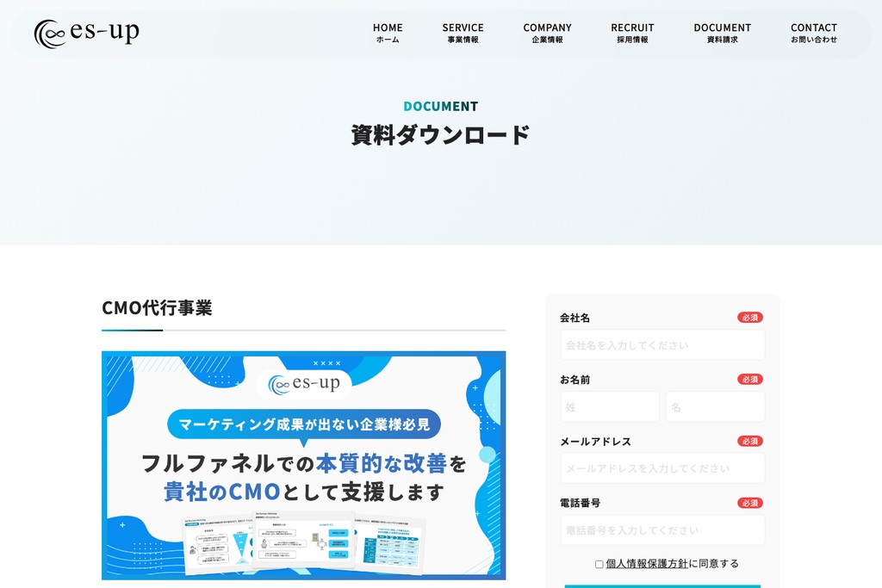Viewport: 882px width, 588px height.
Task: Click the お名前 field label
Action: coord(575,380)
